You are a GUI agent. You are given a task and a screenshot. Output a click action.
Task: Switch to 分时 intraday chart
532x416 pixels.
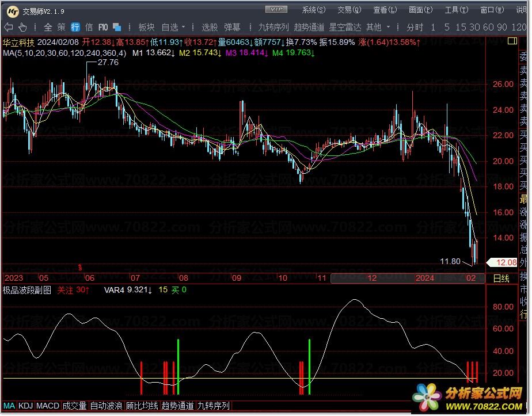[x=415, y=27]
